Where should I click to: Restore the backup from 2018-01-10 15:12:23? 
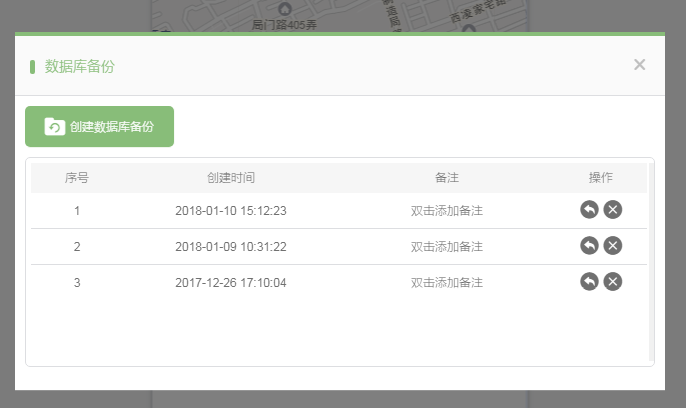[589, 209]
